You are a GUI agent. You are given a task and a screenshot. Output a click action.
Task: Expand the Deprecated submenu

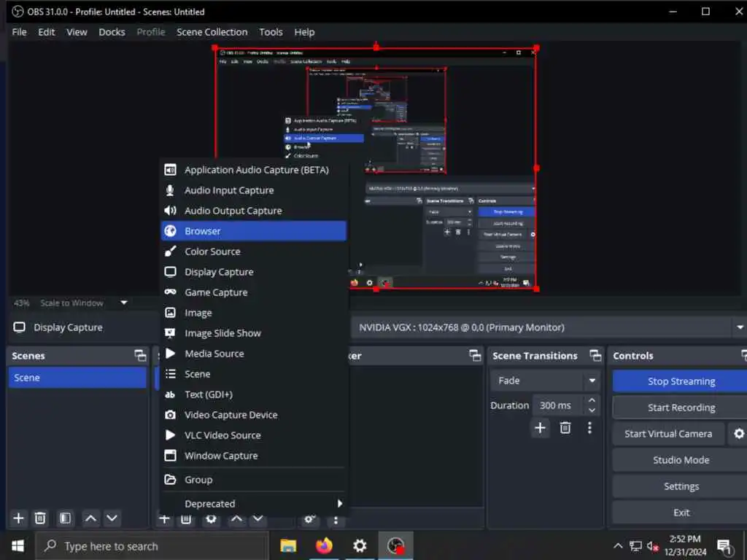(253, 504)
